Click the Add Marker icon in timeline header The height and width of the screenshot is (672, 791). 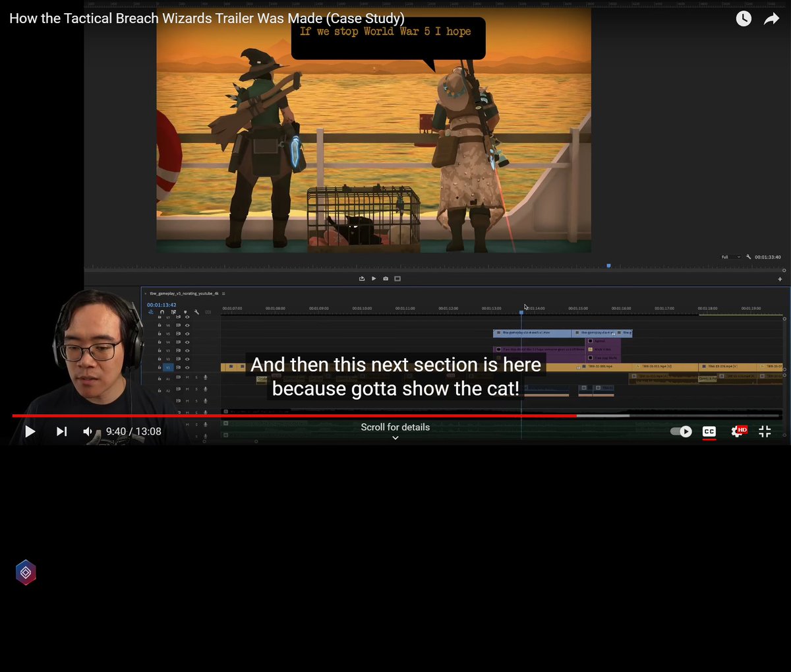click(185, 312)
